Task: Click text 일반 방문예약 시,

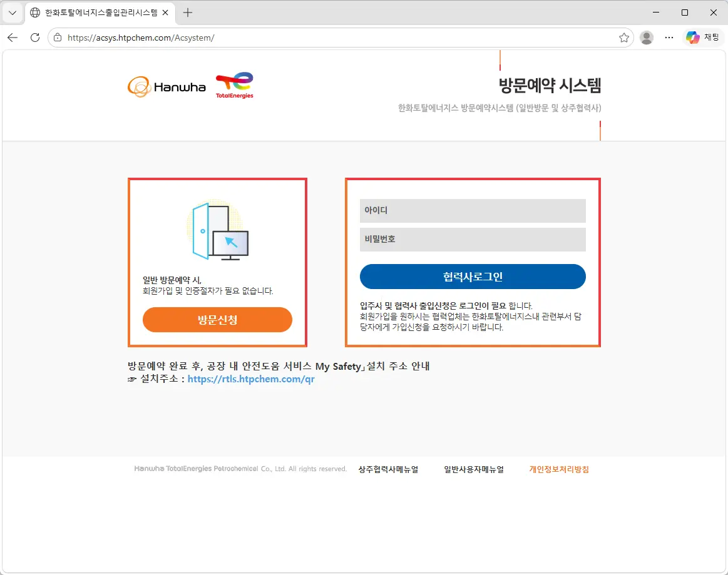Action: click(x=172, y=280)
